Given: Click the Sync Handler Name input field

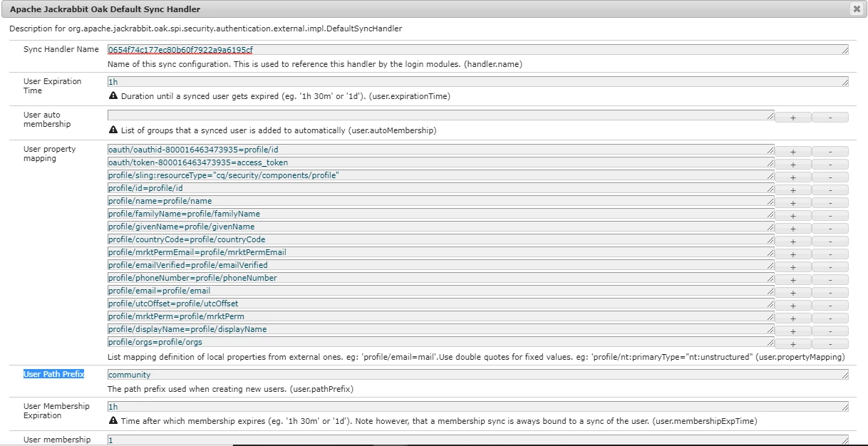Looking at the screenshot, I should 478,50.
